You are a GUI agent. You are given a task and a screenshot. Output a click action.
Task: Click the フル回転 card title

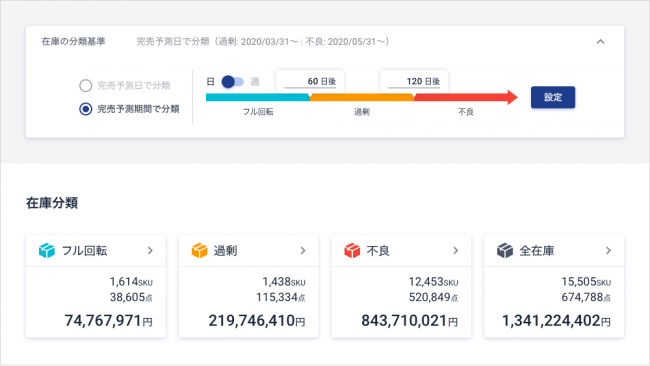coord(85,251)
